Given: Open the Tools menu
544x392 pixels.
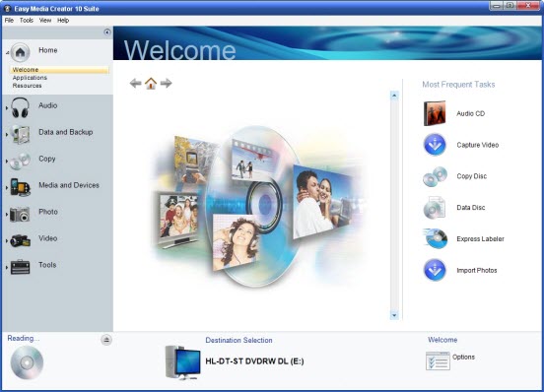Looking at the screenshot, I should (27, 21).
